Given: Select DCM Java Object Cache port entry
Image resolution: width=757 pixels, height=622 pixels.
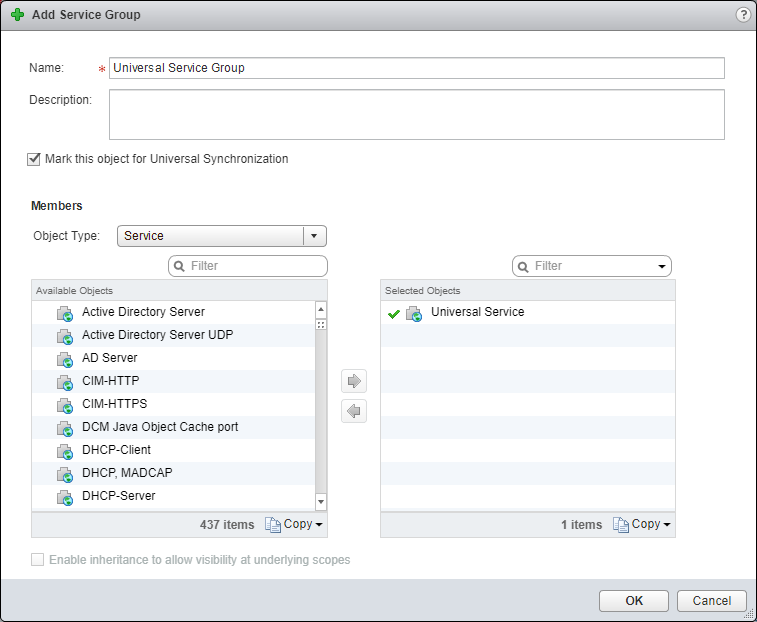Looking at the screenshot, I should (x=160, y=427).
